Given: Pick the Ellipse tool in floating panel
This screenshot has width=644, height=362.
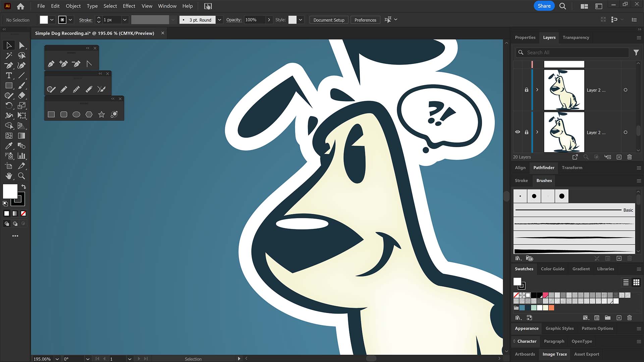Looking at the screenshot, I should coord(76,115).
